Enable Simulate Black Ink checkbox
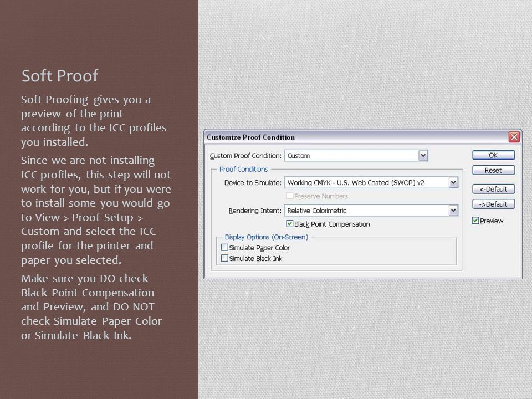This screenshot has height=399, width=532. click(224, 258)
